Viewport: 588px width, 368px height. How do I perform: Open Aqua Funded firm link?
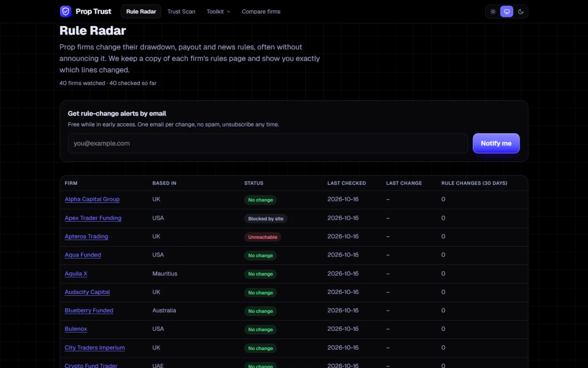point(83,255)
